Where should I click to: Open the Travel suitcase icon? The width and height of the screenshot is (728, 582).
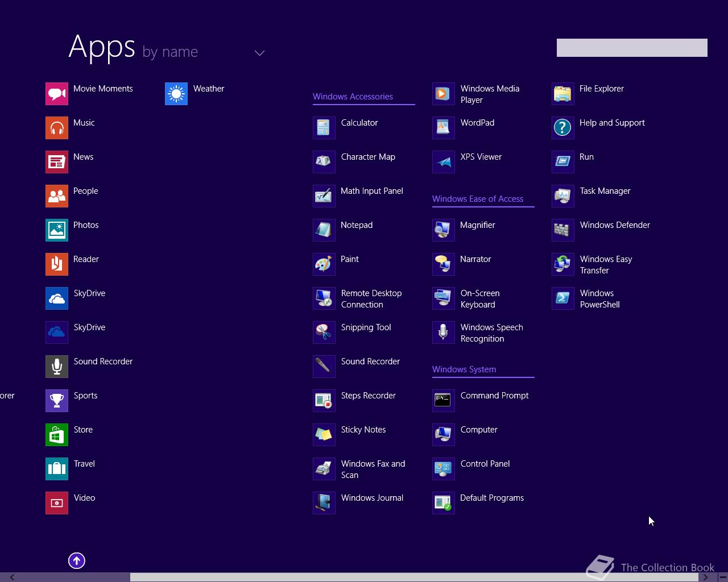coord(57,469)
